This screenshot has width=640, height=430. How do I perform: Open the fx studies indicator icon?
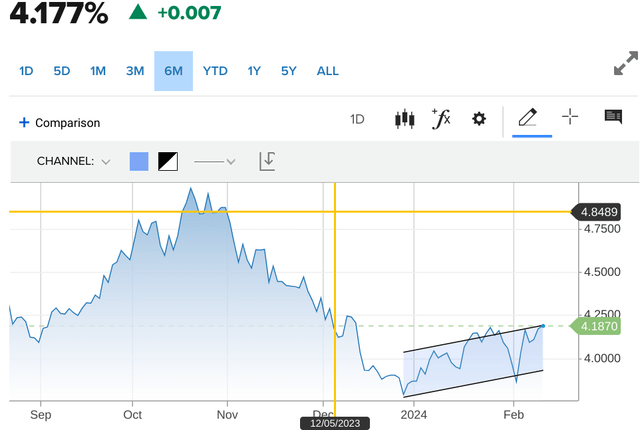point(441,119)
